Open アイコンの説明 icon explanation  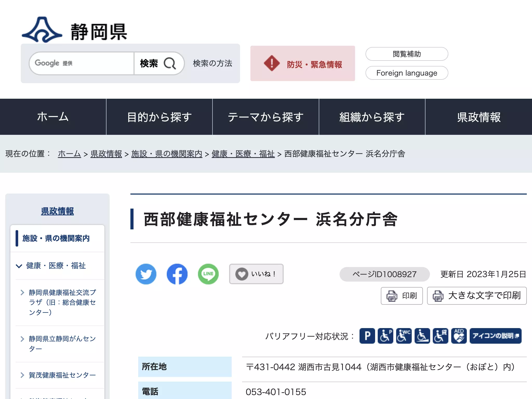495,336
